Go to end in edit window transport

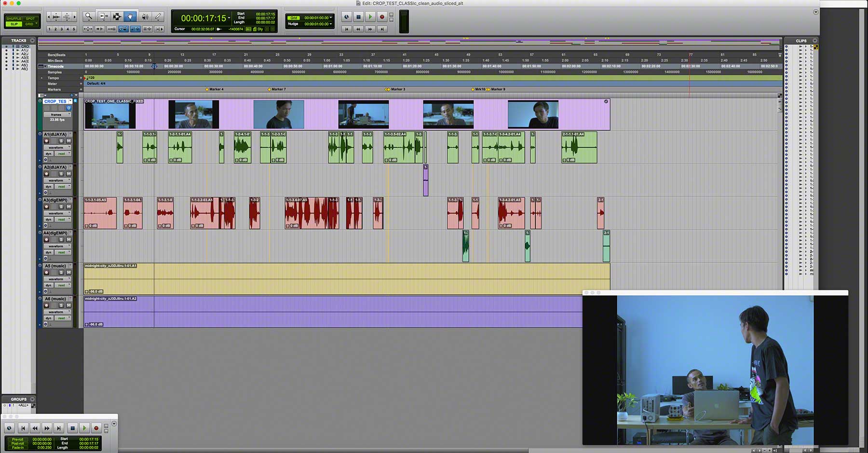[x=382, y=29]
